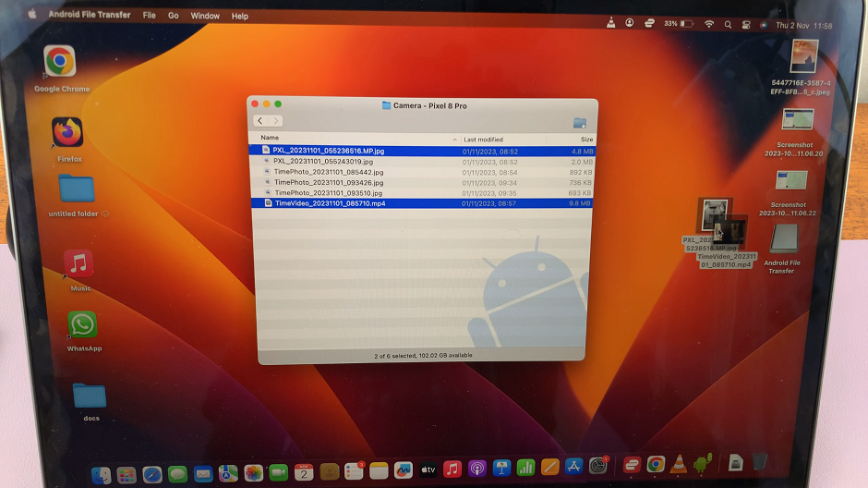Image resolution: width=868 pixels, height=488 pixels.
Task: Open the Go menu
Action: pos(174,16)
